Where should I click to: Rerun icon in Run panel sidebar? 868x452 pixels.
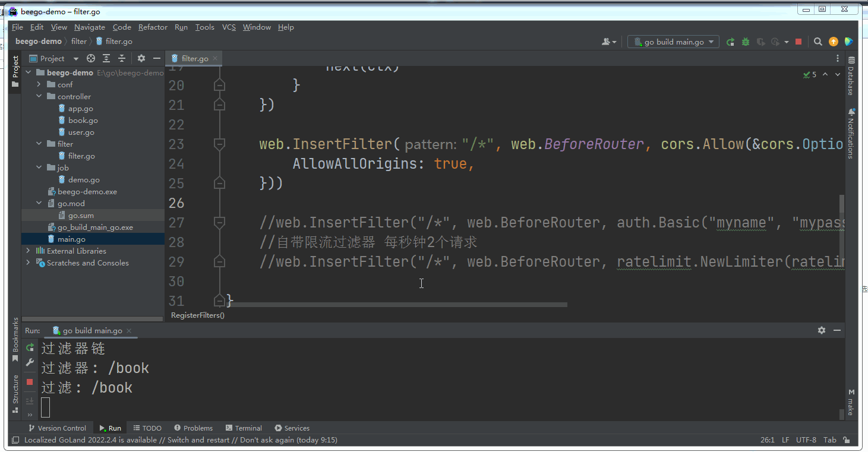[x=30, y=348]
